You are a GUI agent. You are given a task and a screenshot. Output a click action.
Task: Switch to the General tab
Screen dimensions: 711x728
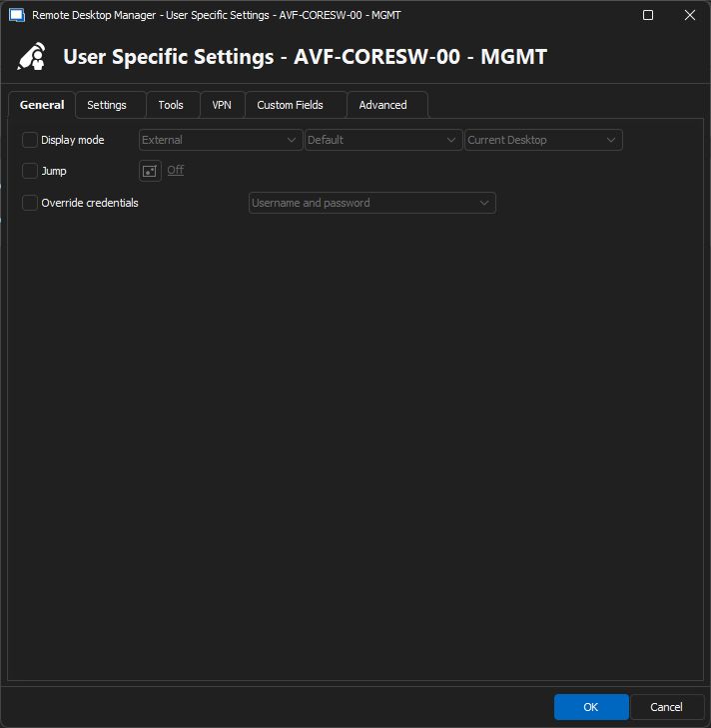coord(42,105)
